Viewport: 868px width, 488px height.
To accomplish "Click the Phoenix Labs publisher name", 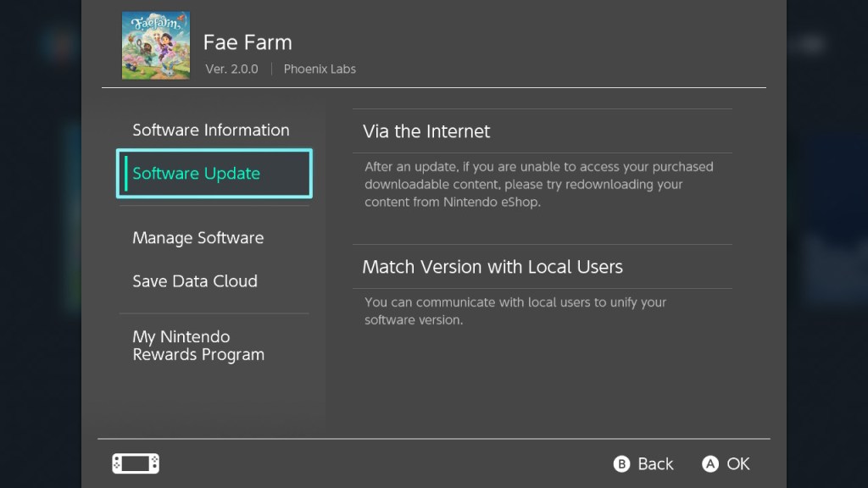I will coord(320,69).
